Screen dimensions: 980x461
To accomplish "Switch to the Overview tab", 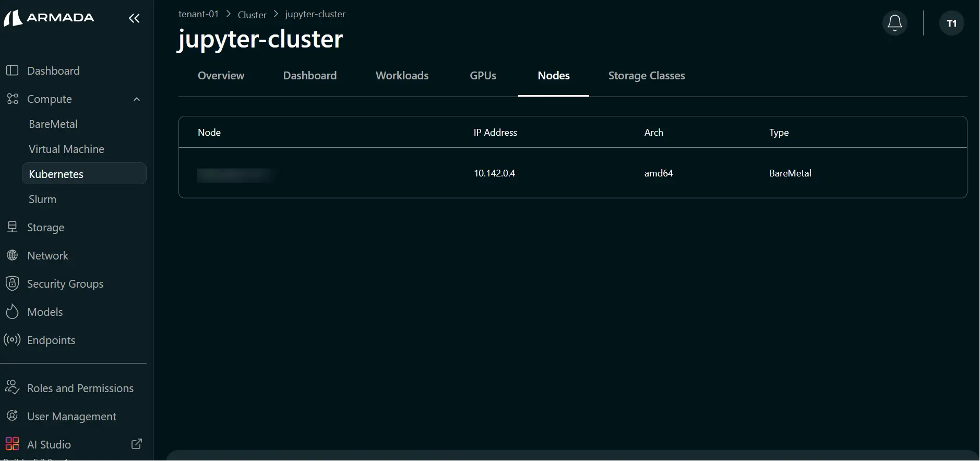I will pos(221,76).
